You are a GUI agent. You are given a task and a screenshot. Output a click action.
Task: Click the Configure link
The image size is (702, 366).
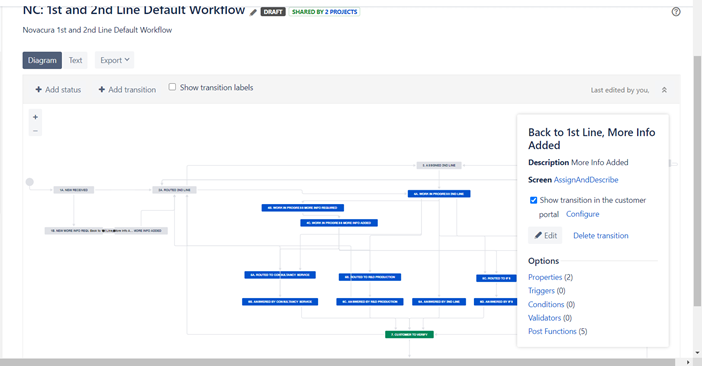click(582, 214)
